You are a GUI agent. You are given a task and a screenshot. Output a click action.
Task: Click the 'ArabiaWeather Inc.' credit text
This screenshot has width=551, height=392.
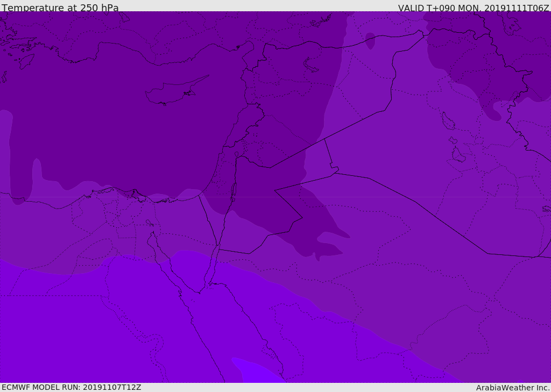(513, 388)
